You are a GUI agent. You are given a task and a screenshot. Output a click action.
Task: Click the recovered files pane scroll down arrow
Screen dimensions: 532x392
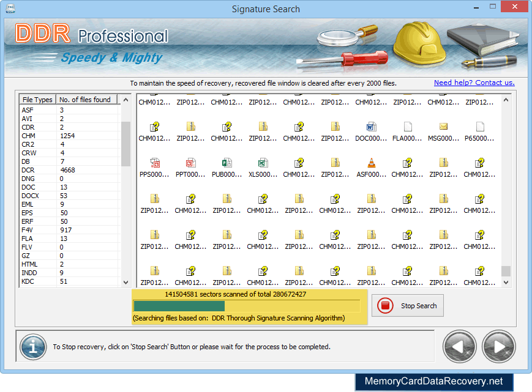pyautogui.click(x=506, y=282)
